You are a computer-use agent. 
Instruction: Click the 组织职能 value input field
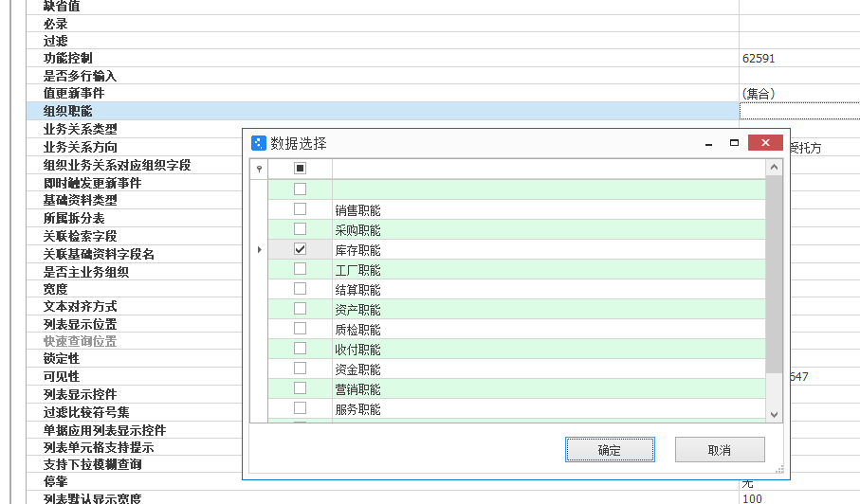pos(798,112)
